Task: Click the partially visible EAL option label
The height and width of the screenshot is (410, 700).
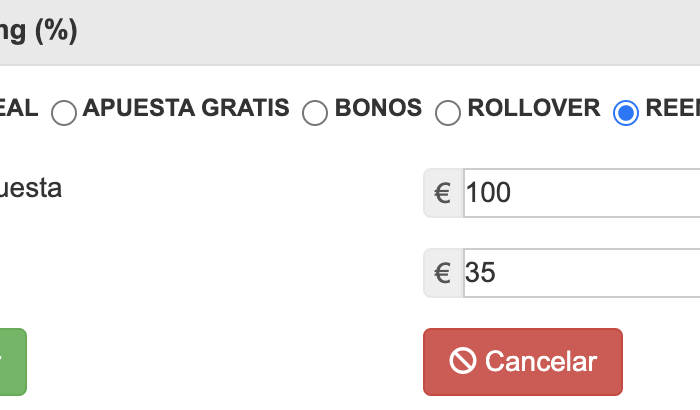Action: point(19,108)
